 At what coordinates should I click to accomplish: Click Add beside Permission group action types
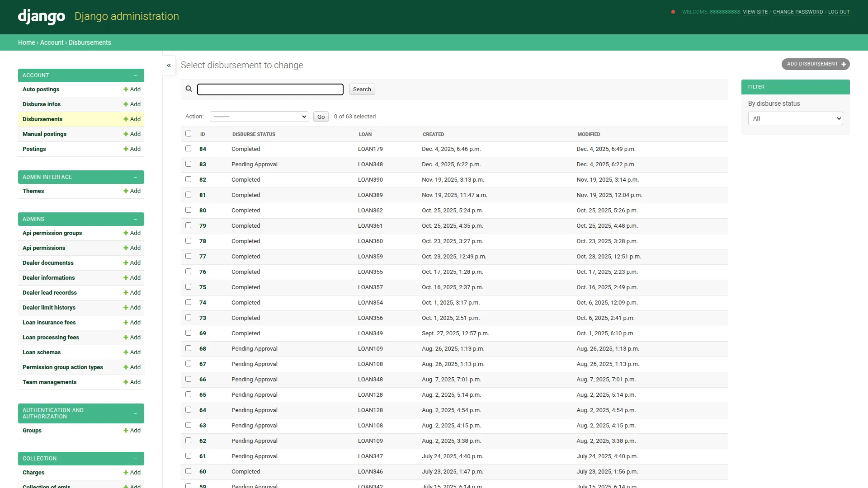(132, 367)
